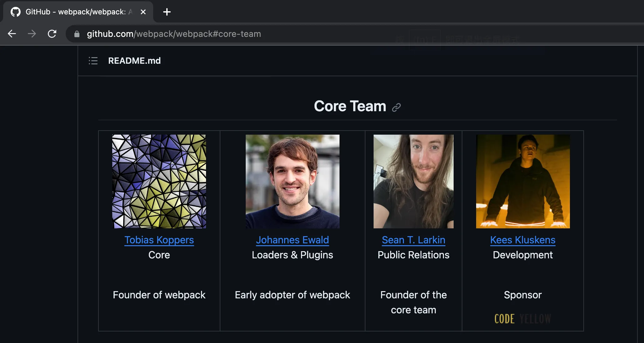Click the Core Team anchor link icon
Image resolution: width=644 pixels, height=343 pixels.
(396, 107)
